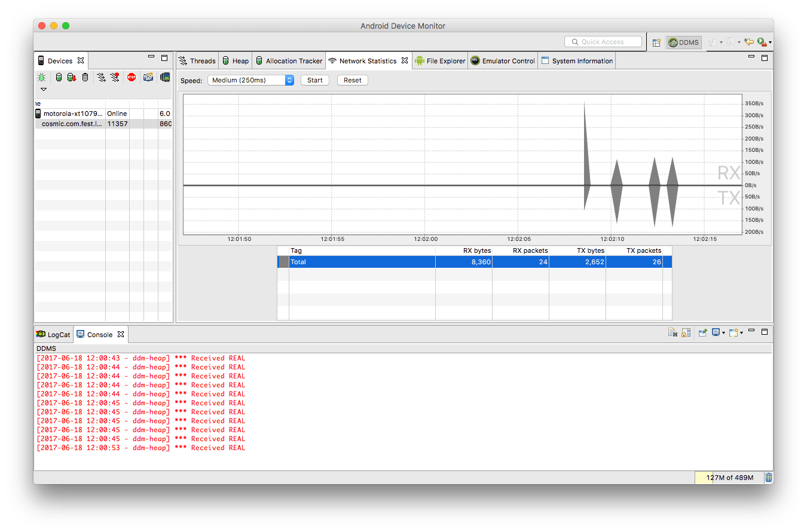The image size is (807, 532).
Task: Switch to the LogCat tab
Action: (53, 335)
